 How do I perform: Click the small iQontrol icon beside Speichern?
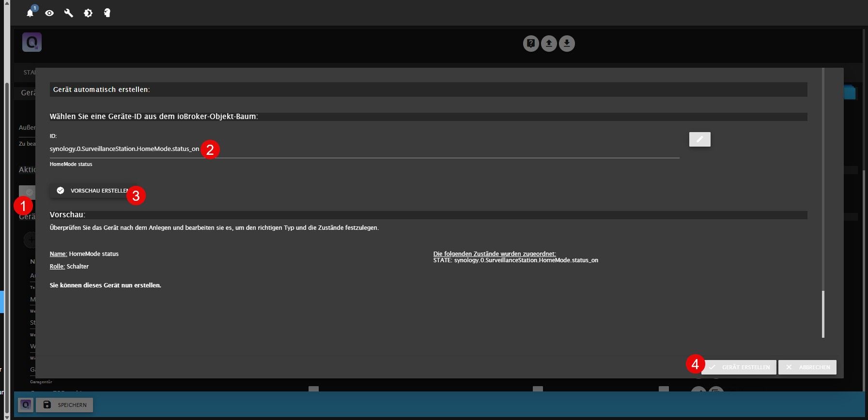[26, 405]
